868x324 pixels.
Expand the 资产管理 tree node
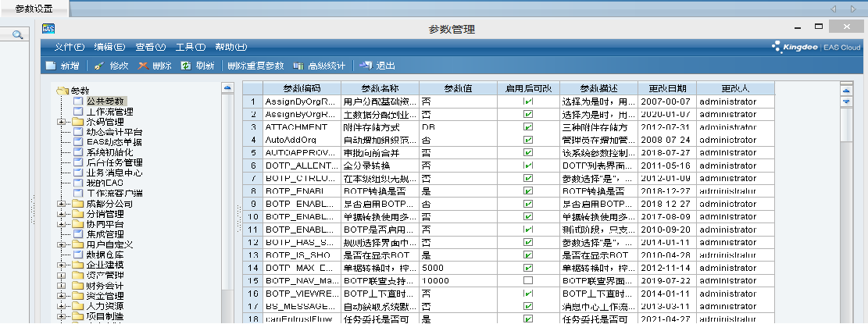click(x=62, y=276)
